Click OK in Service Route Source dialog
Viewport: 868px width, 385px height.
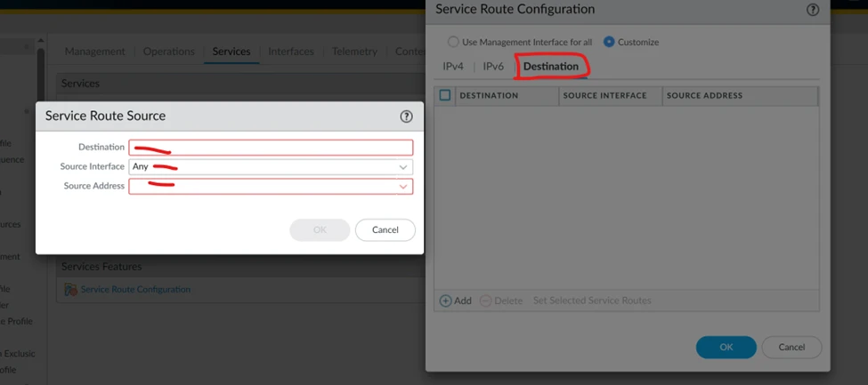point(320,230)
